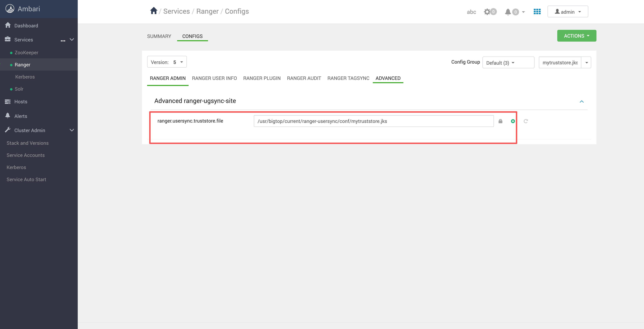The width and height of the screenshot is (644, 329).
Task: Click the undo refresh icon beside property
Action: tap(526, 121)
